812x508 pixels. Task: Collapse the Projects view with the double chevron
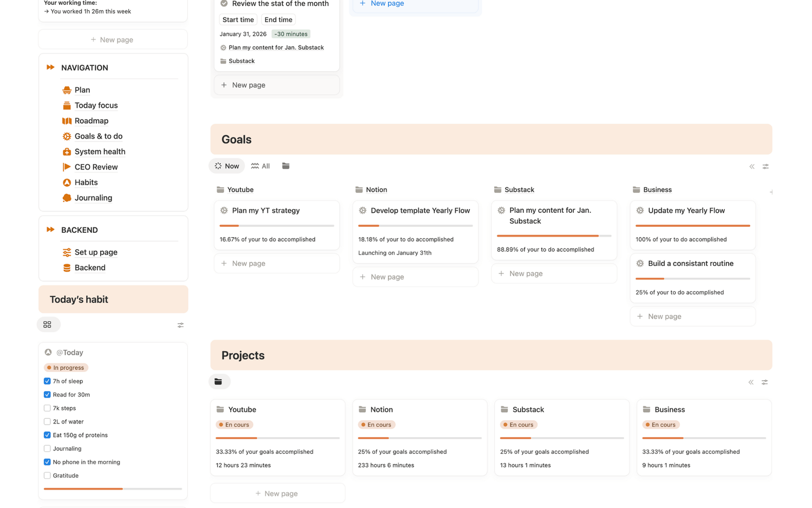click(x=751, y=382)
